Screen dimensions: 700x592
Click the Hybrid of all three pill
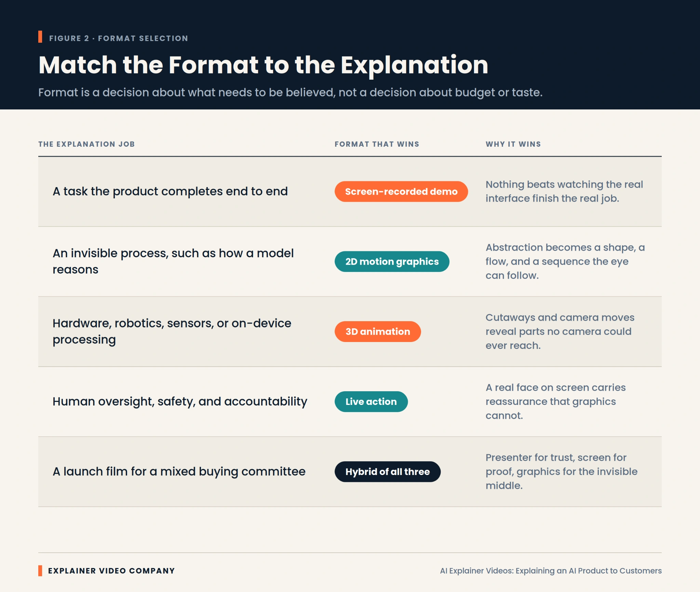(387, 472)
